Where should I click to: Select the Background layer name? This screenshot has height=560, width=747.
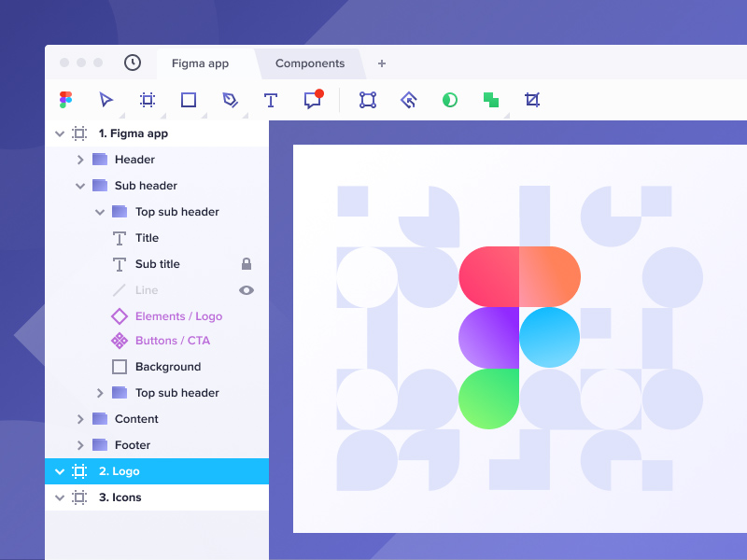click(168, 367)
